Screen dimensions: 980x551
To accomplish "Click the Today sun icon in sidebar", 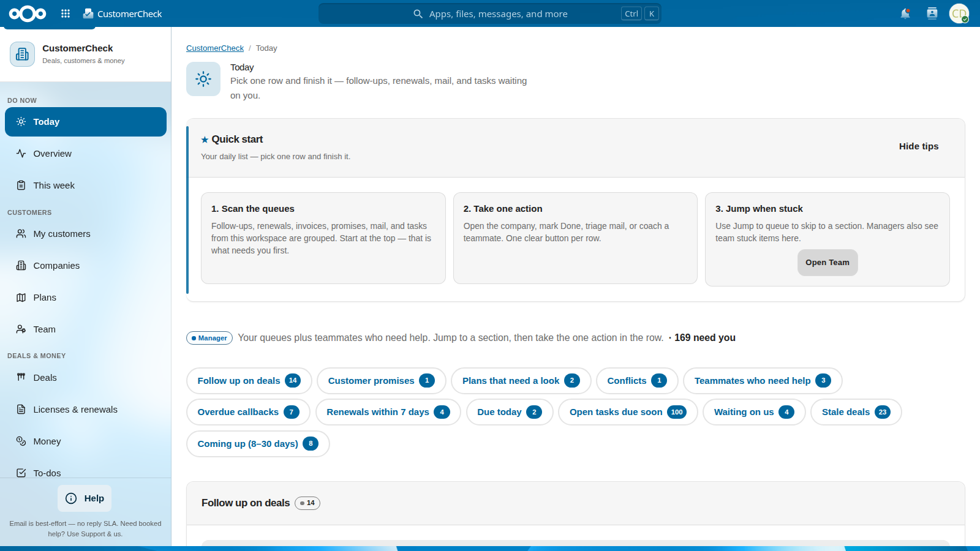I will tap(21, 122).
